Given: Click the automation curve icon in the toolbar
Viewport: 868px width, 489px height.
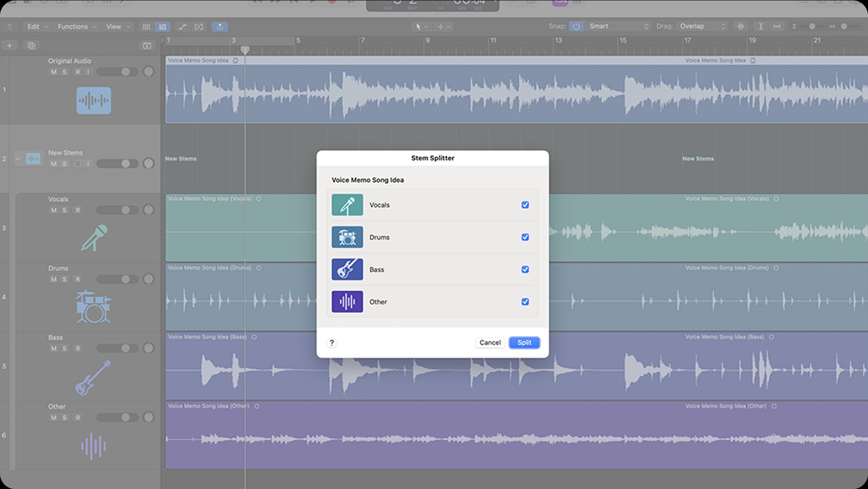Looking at the screenshot, I should [x=182, y=26].
